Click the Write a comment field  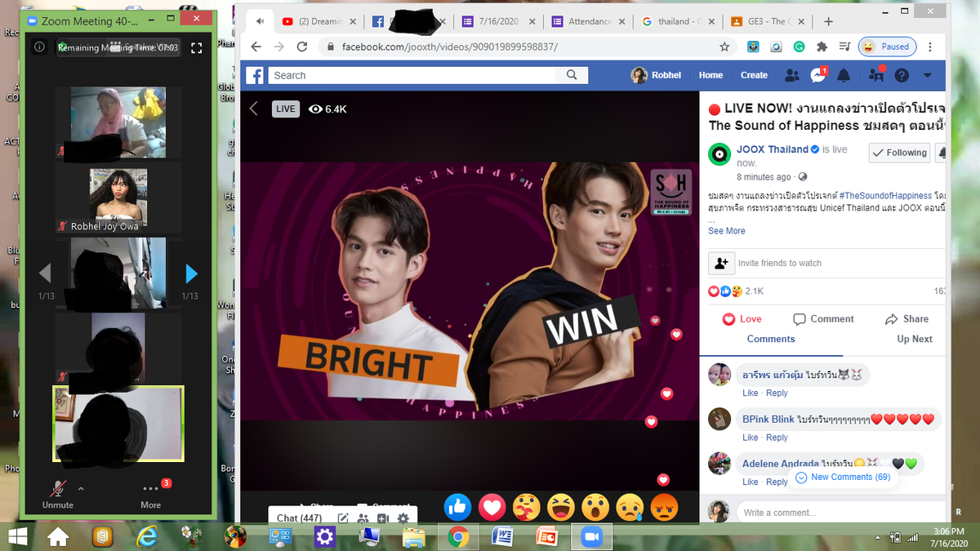tap(841, 513)
